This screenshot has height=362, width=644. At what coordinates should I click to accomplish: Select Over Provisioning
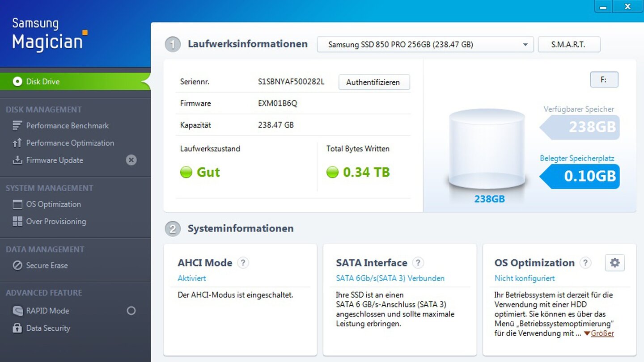click(56, 221)
